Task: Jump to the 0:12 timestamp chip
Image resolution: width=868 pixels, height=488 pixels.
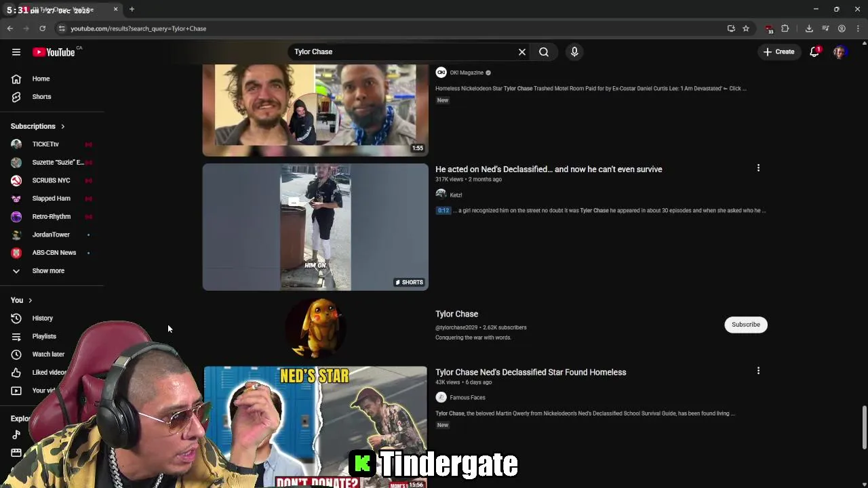Action: click(443, 210)
